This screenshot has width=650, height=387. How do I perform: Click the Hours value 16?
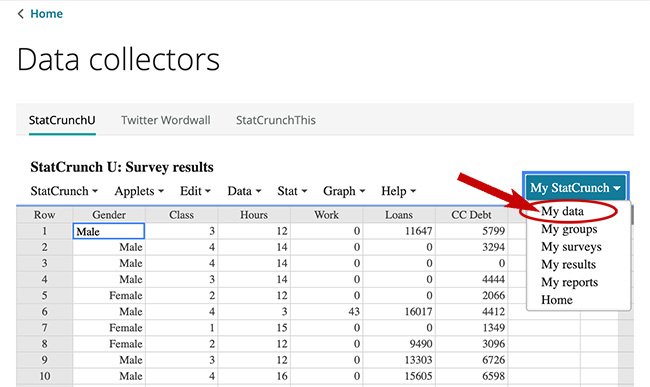tap(282, 376)
